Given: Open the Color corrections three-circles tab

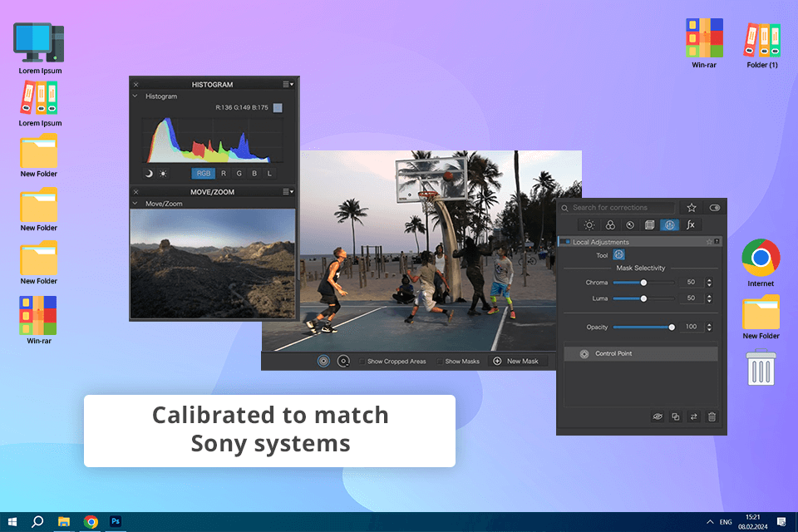Looking at the screenshot, I should click(x=609, y=225).
